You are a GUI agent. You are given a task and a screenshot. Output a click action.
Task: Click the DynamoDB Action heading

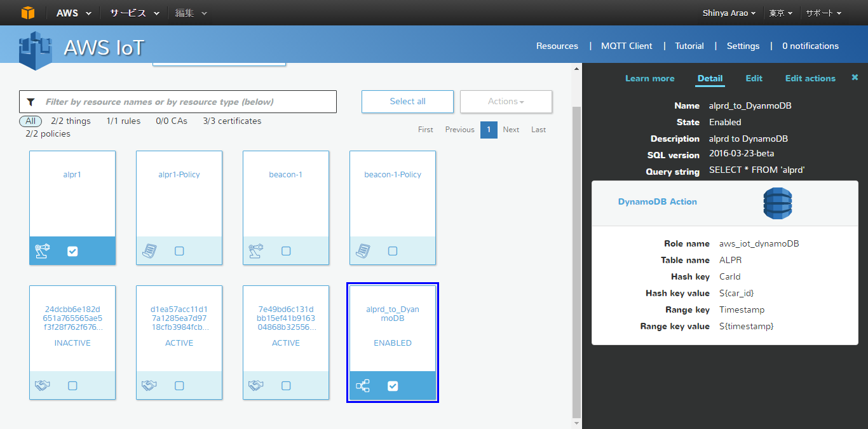658,201
